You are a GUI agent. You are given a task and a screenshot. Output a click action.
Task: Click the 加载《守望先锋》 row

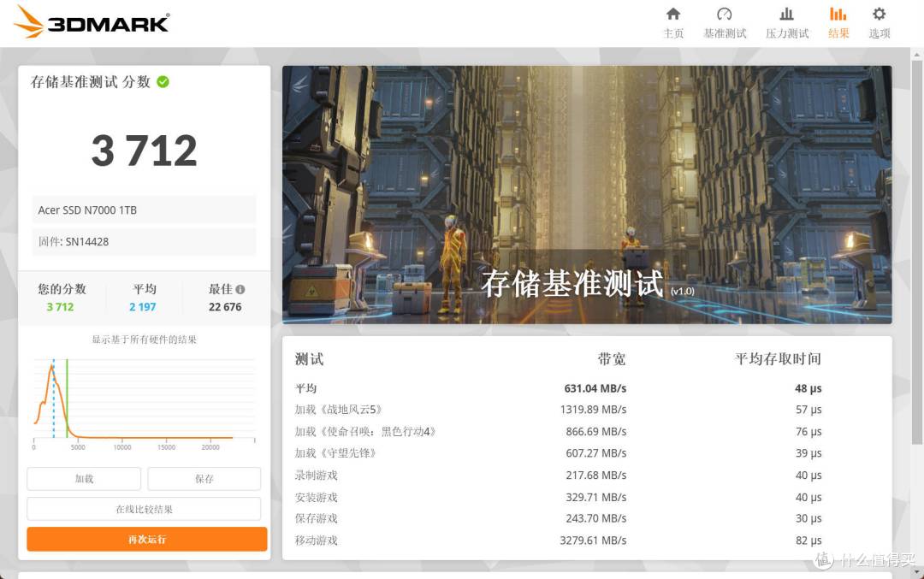(x=558, y=453)
